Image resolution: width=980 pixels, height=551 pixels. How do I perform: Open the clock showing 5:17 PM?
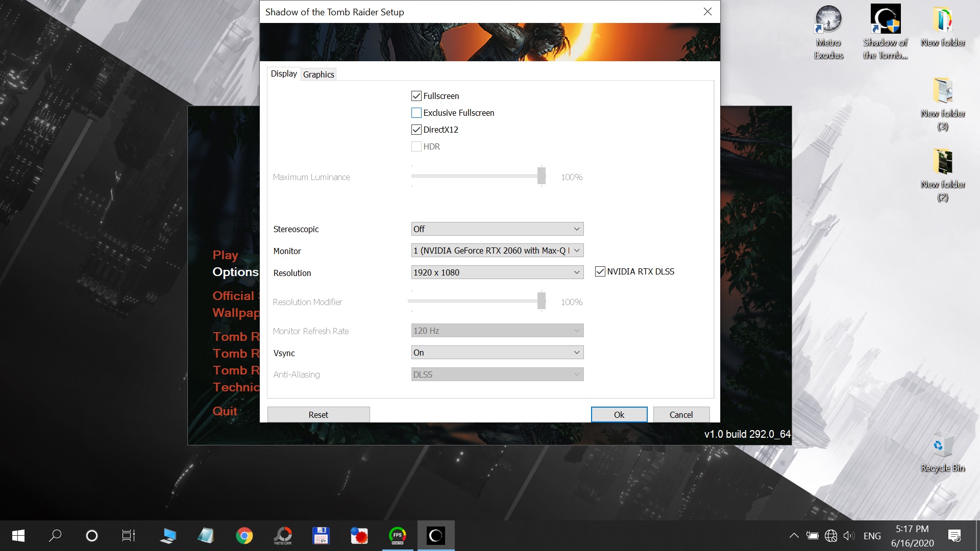coord(912,536)
